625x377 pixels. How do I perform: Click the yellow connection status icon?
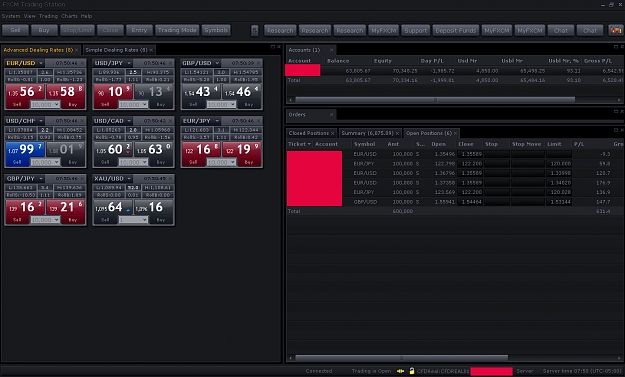pyautogui.click(x=400, y=371)
